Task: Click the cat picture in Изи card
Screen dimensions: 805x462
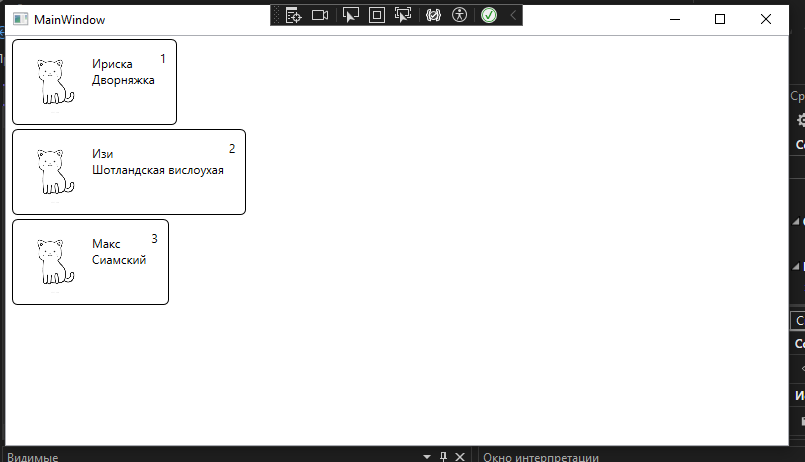Action: click(54, 171)
